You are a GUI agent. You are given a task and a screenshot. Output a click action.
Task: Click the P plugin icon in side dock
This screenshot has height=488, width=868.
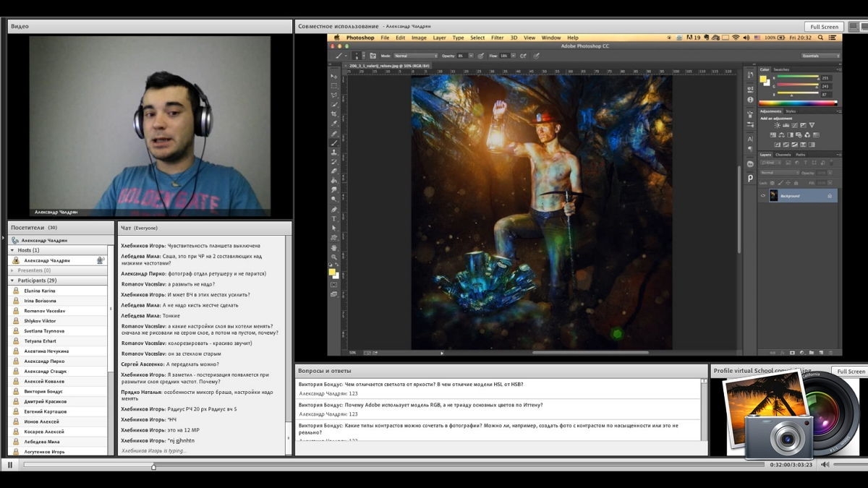pyautogui.click(x=750, y=178)
